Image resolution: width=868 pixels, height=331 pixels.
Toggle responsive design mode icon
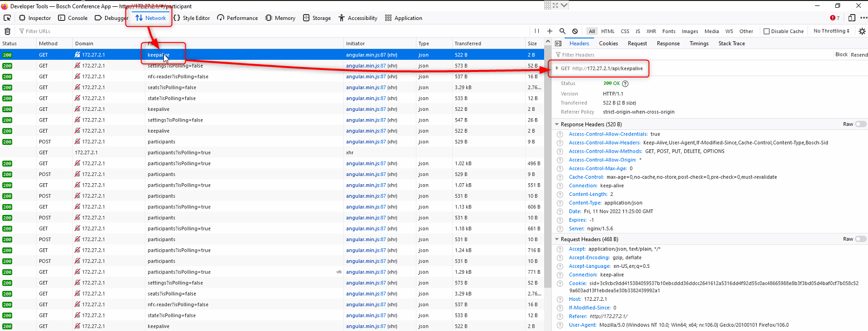click(851, 18)
